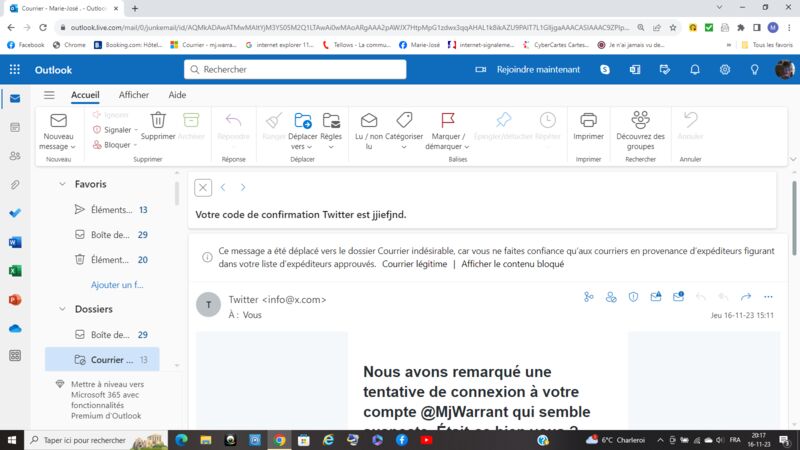The height and width of the screenshot is (450, 800).
Task: Focus the Rechercher search box
Action: click(x=295, y=69)
